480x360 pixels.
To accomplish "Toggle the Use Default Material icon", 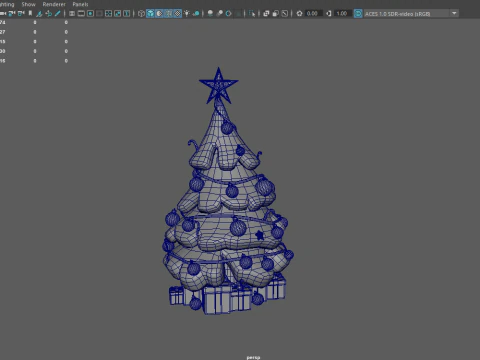I will 159,13.
